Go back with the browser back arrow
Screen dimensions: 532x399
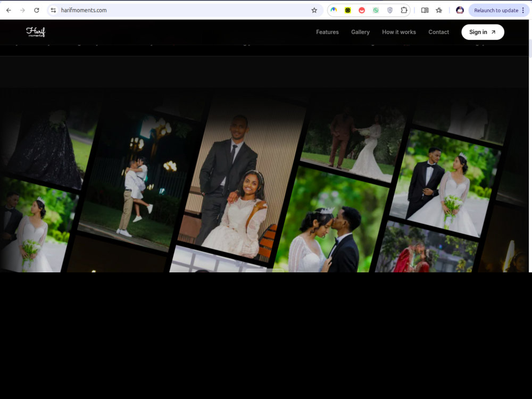point(9,10)
